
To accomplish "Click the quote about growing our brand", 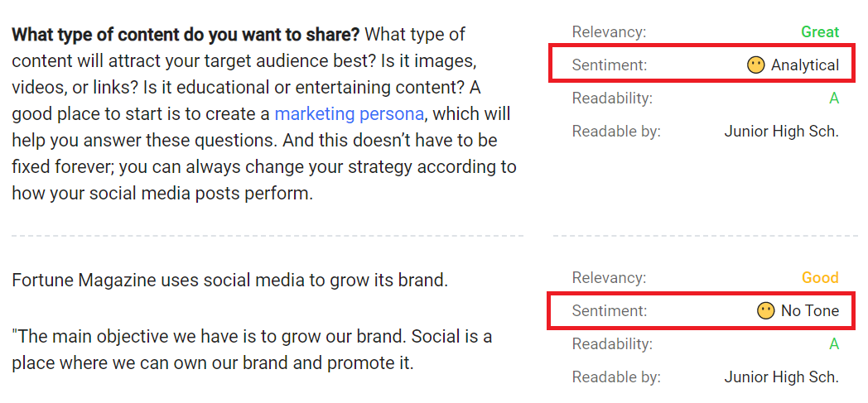I will pos(252,350).
